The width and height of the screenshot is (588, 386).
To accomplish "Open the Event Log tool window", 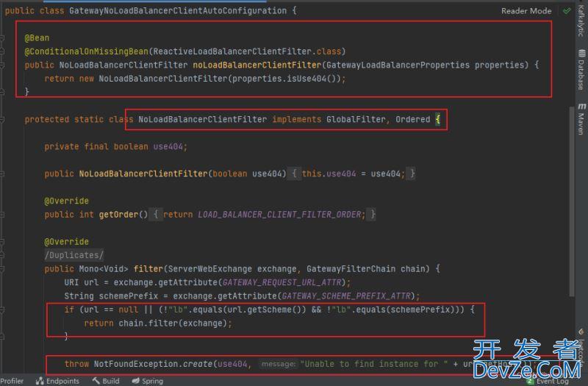I will coord(553,381).
